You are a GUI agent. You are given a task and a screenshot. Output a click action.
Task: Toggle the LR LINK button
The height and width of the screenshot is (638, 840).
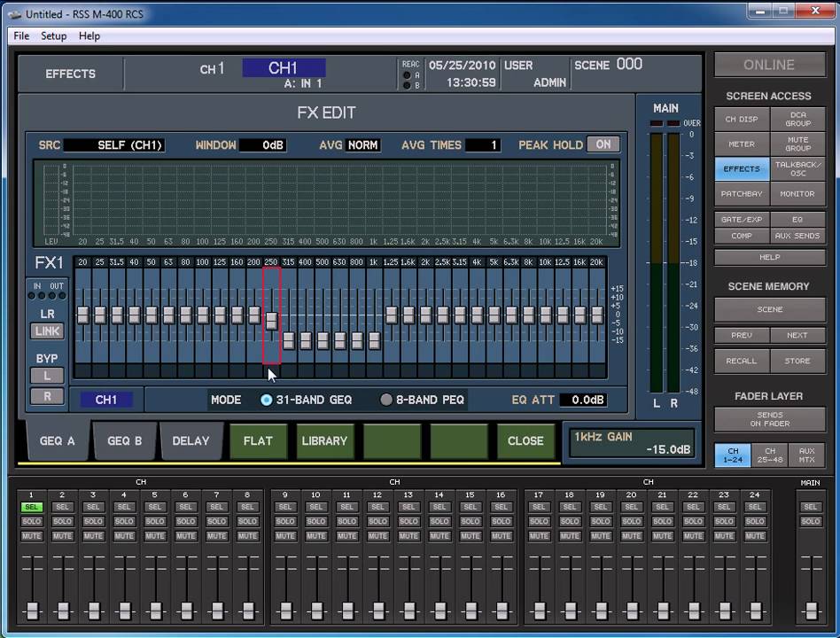[47, 331]
